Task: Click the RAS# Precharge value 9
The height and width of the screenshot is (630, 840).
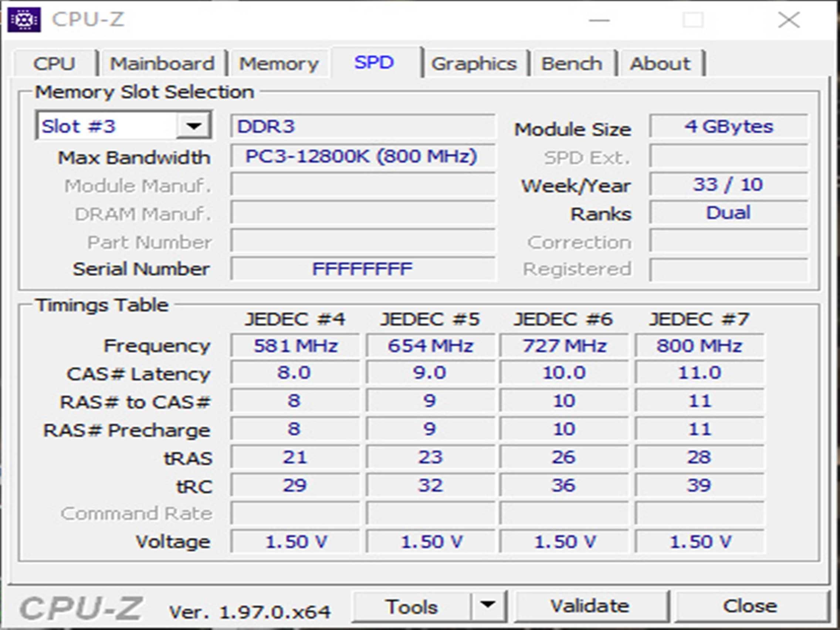Action: [430, 429]
